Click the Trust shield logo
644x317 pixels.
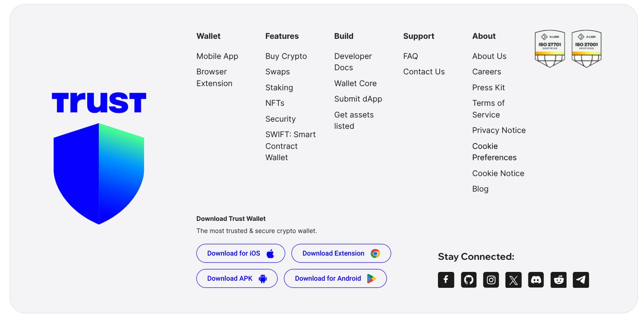click(99, 173)
